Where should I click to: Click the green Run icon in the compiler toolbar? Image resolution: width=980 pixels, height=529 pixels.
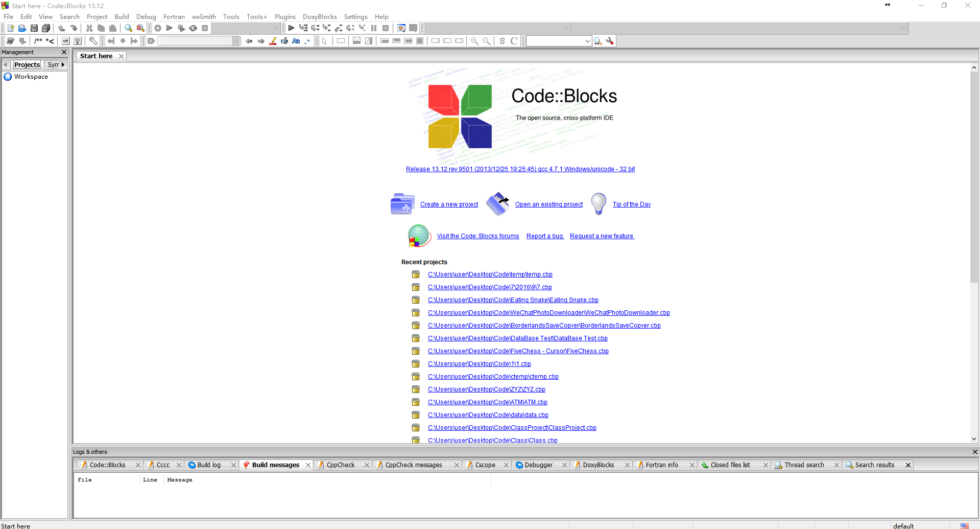pyautogui.click(x=170, y=28)
